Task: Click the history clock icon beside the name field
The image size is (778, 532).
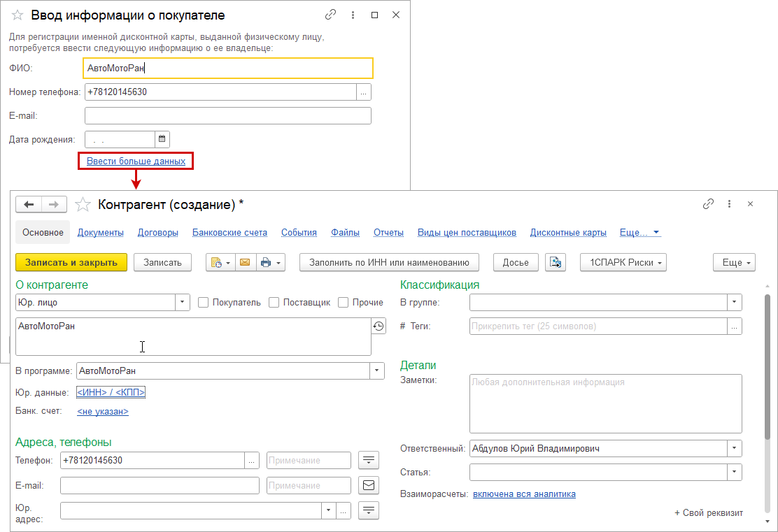Action: click(379, 326)
